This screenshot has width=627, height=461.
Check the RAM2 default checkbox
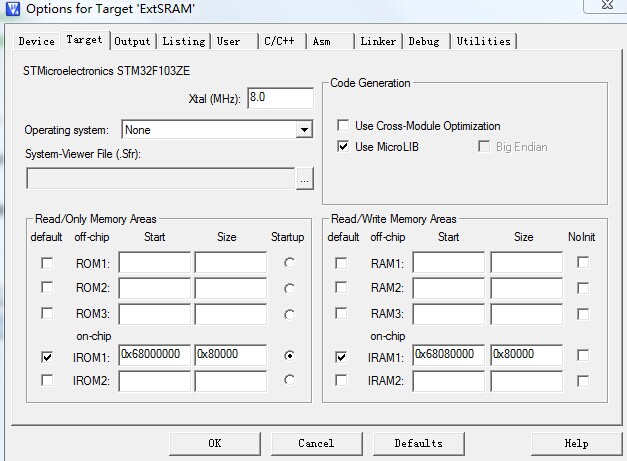(341, 287)
